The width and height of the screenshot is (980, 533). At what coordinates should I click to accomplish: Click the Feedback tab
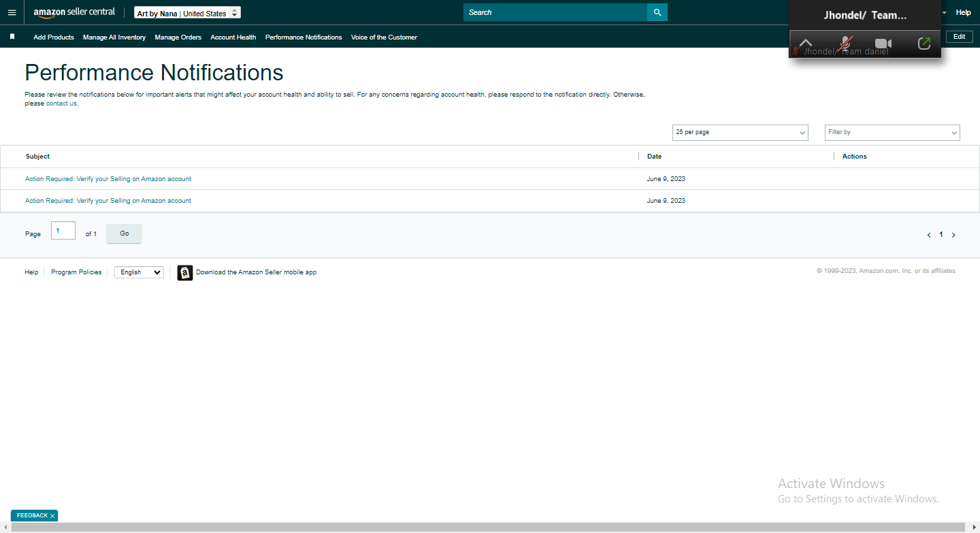32,516
